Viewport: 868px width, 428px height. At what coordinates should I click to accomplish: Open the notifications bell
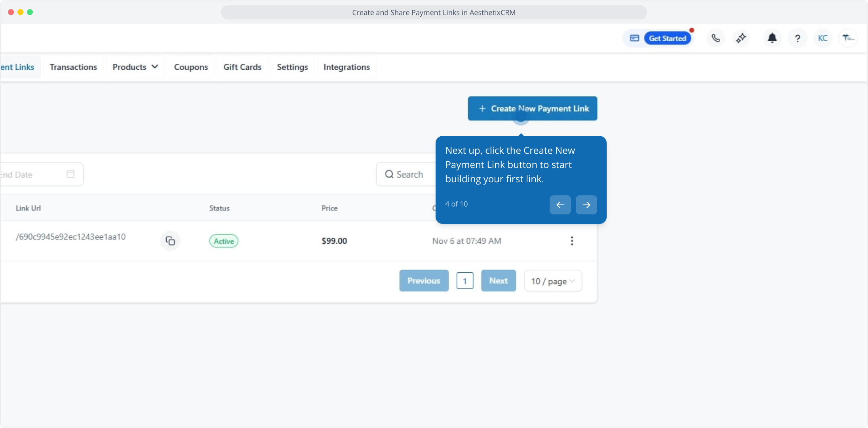(772, 38)
